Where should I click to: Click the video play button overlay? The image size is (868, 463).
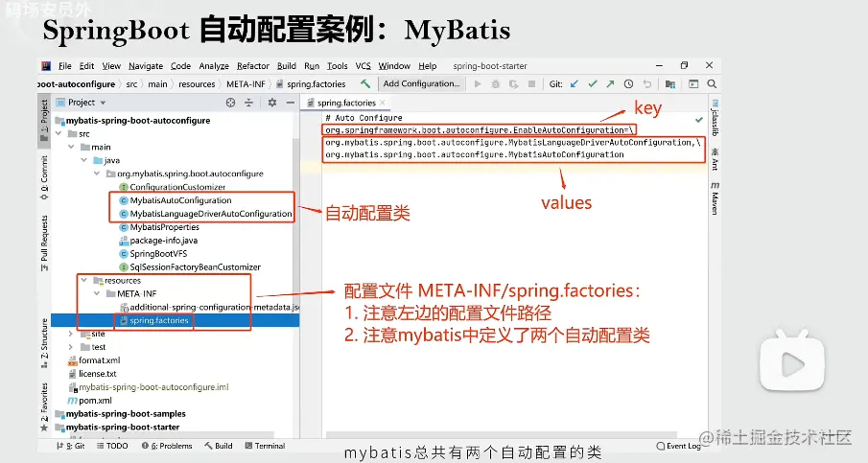[x=792, y=362]
